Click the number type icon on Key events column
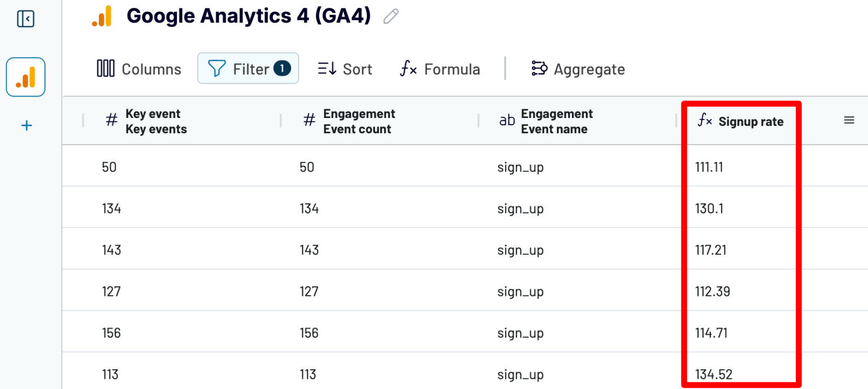Screen dimensions: 868x389 click(111, 120)
